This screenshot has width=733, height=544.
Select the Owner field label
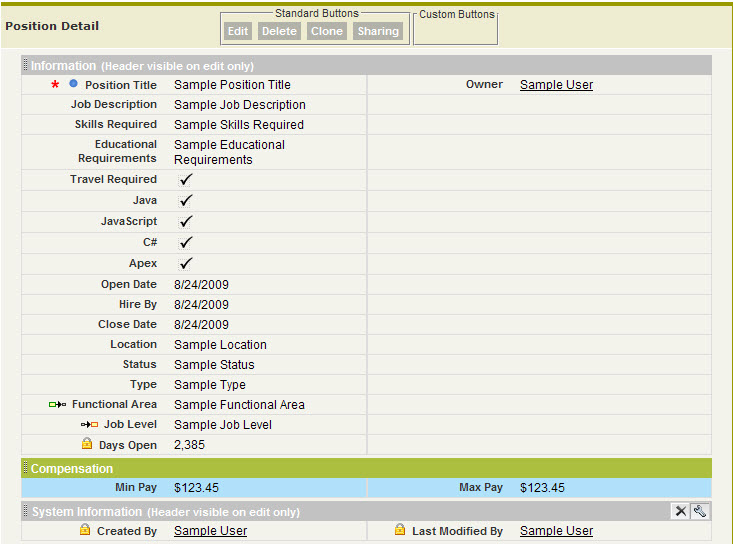(x=484, y=84)
